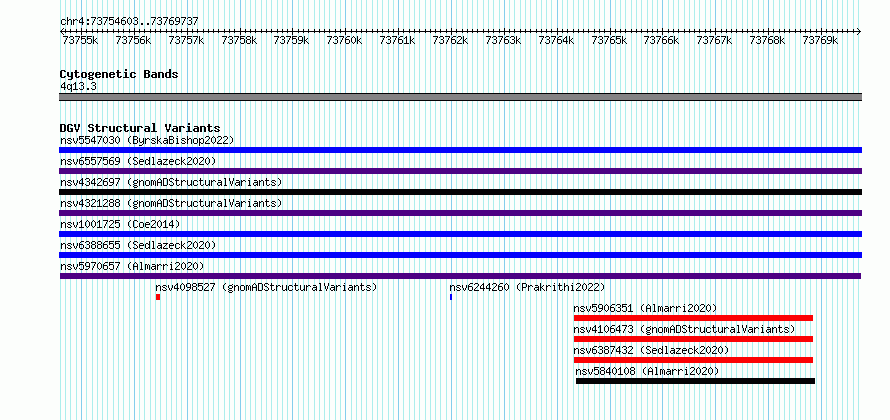This screenshot has height=420, width=890.
Task: Click the 73758k ruler position
Action: pos(238,40)
